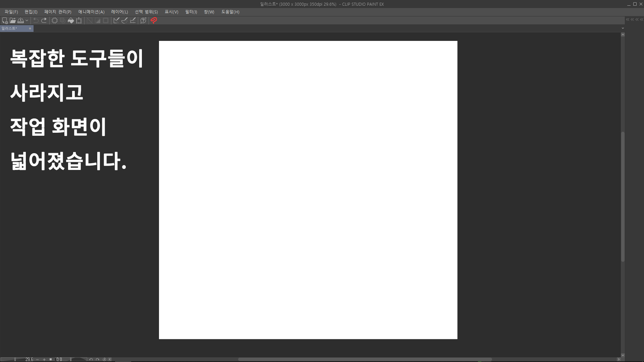Click the New document icon

tap(5, 20)
